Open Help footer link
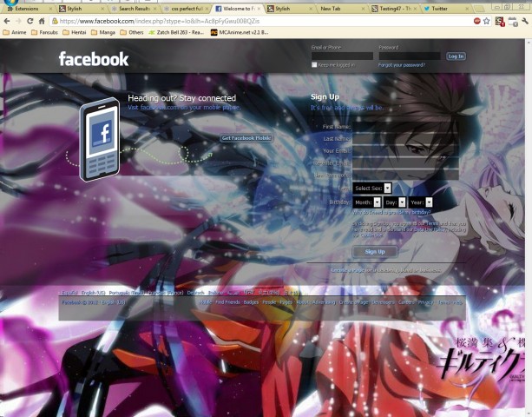This screenshot has height=417, width=532. [457, 301]
